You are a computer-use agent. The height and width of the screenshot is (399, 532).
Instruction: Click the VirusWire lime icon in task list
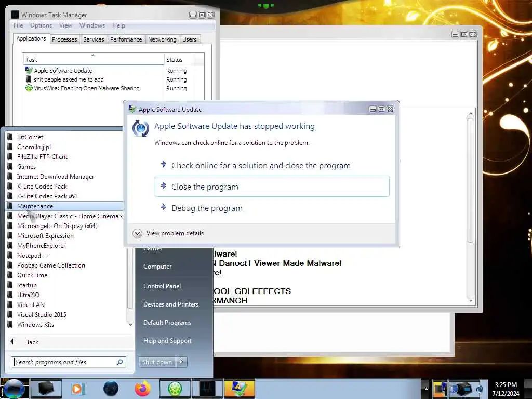[x=29, y=88]
